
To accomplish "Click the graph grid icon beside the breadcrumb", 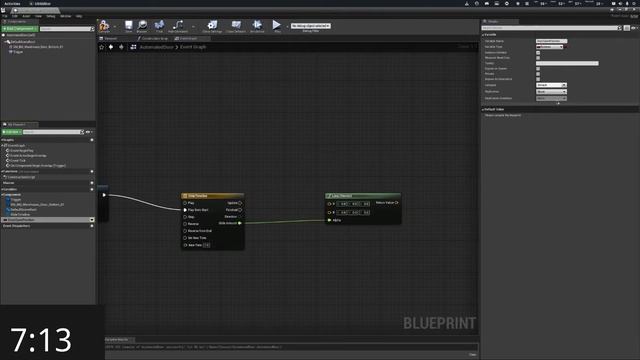I will pos(133,47).
